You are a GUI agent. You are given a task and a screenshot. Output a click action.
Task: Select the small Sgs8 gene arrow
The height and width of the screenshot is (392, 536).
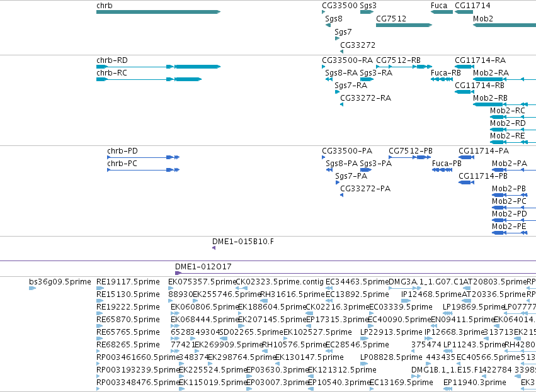(328, 25)
